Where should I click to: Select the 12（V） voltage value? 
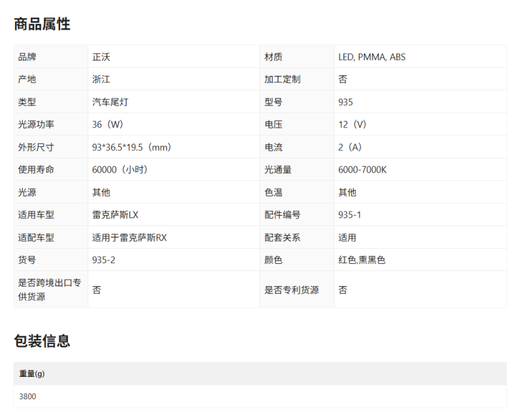(352, 124)
